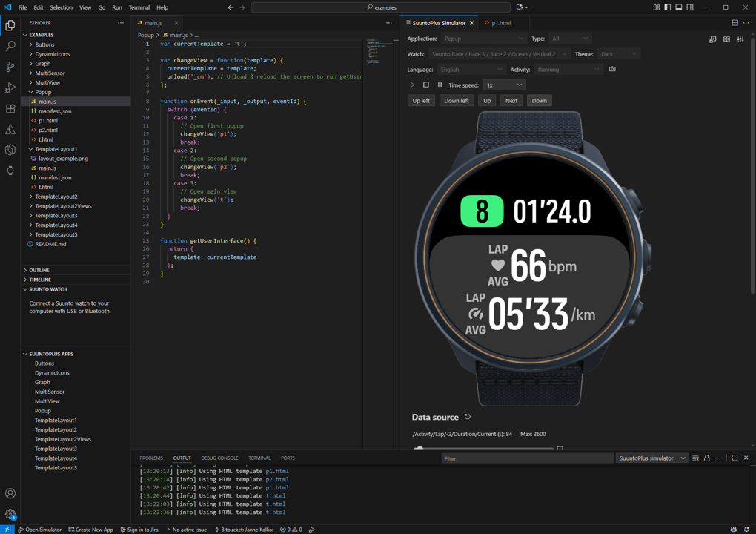Expand the MultiSensor folder in Explorer
The height and width of the screenshot is (534, 756).
point(50,73)
